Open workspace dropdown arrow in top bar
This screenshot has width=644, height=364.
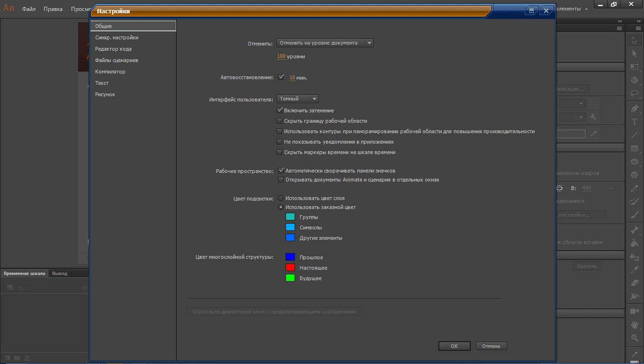(586, 9)
